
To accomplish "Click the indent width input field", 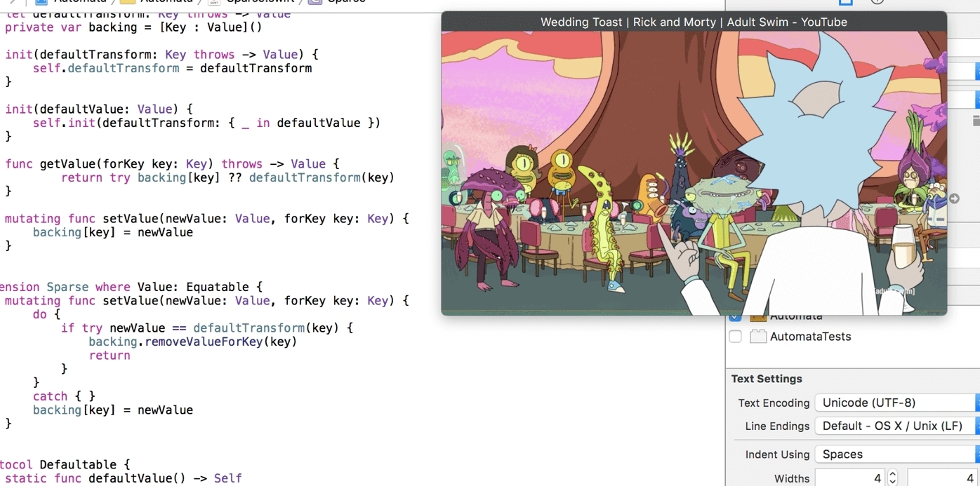I will 943,478.
